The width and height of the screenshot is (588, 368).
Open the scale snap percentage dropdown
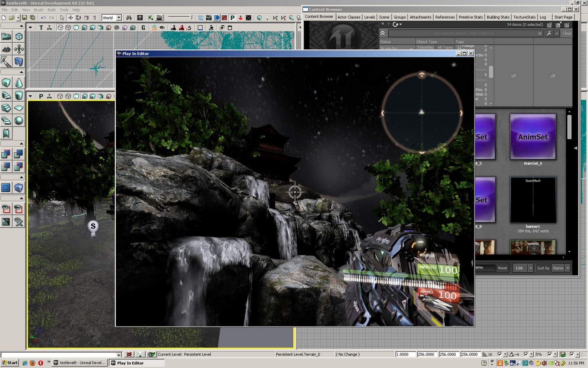pos(555,354)
